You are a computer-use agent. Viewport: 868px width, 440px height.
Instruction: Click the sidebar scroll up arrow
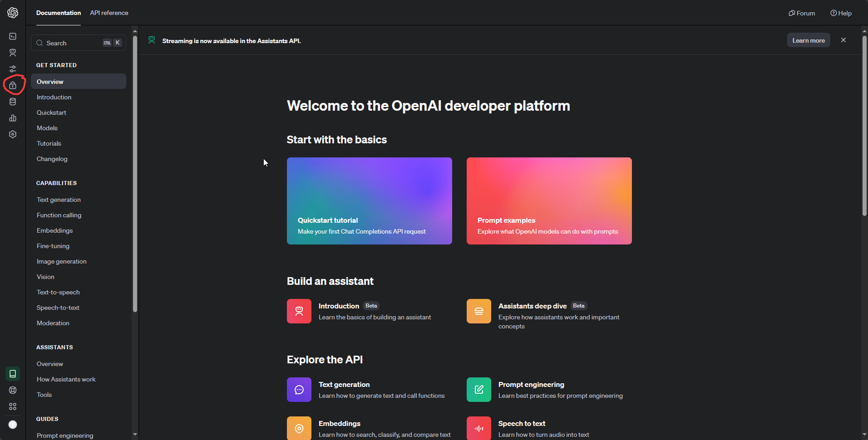135,31
